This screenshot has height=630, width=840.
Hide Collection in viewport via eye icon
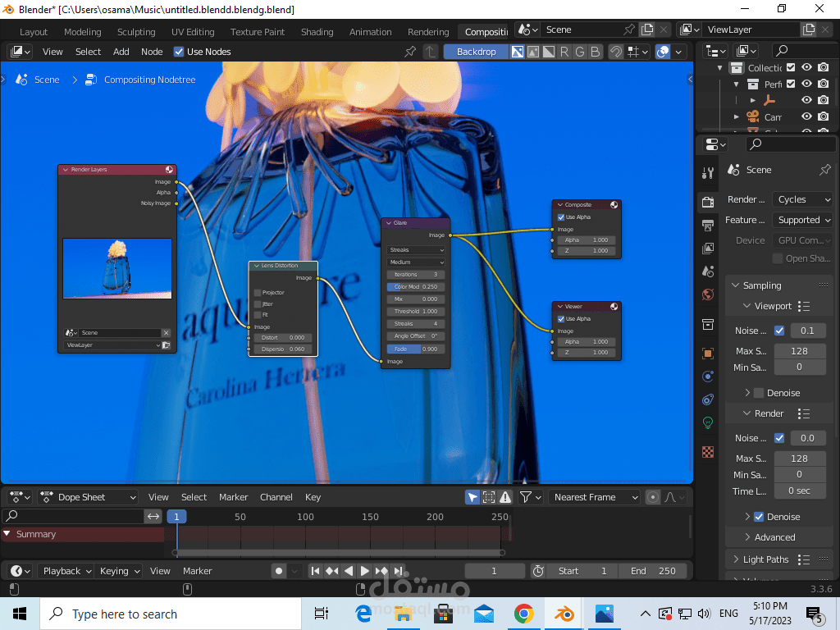806,67
